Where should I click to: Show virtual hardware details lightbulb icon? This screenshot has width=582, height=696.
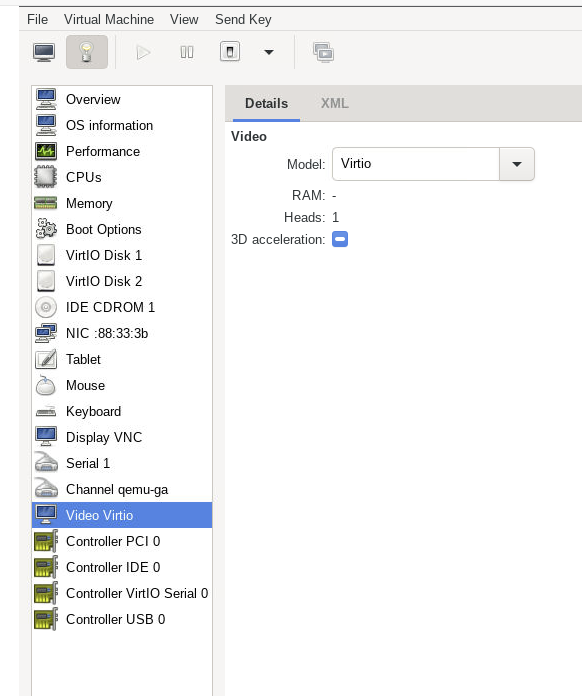87,52
